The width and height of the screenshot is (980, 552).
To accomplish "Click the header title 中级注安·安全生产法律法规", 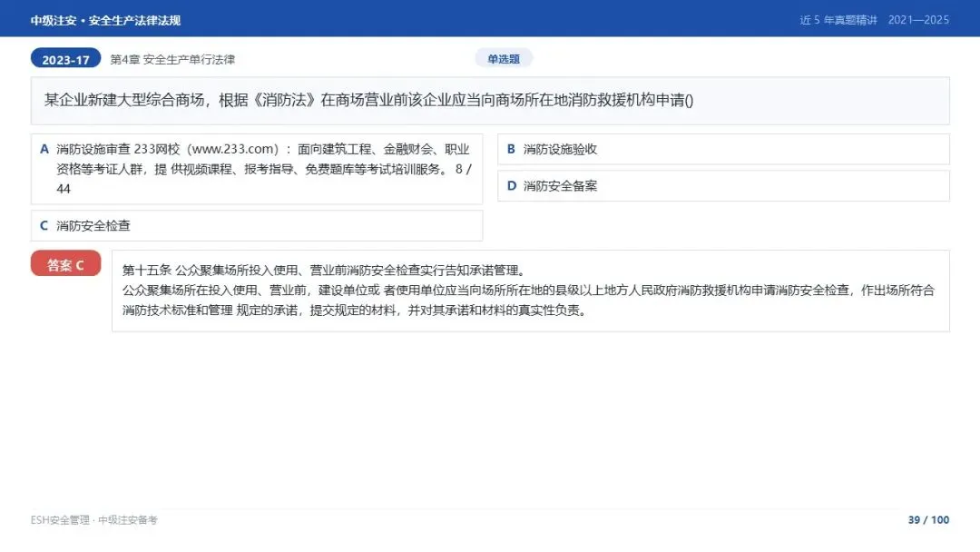I will point(105,20).
